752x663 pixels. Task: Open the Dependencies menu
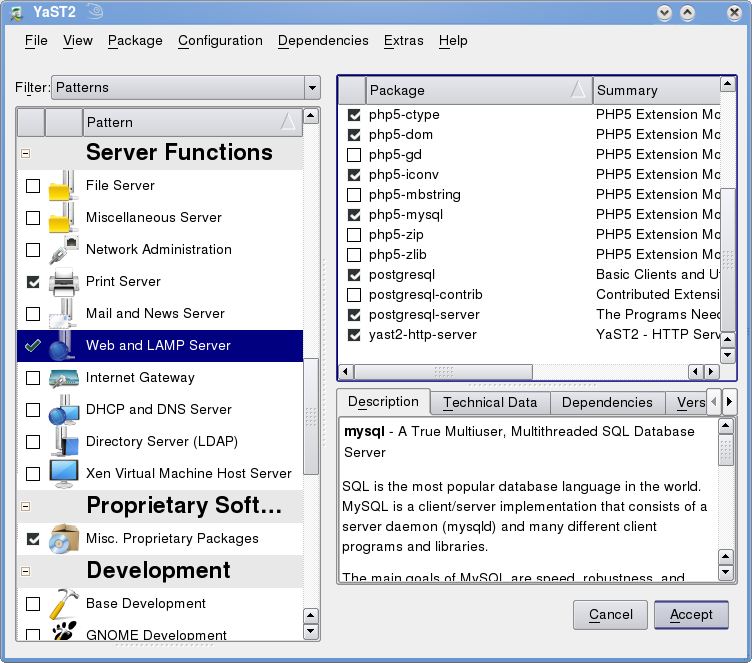[323, 41]
